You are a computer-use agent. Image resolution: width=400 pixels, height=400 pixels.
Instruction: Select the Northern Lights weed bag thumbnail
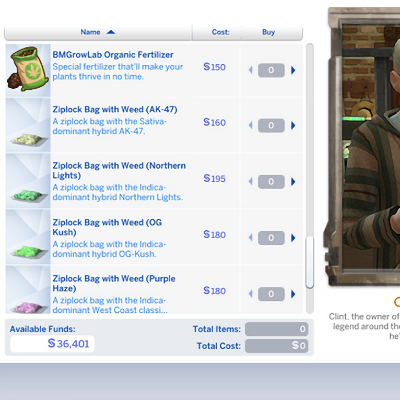[x=28, y=182]
